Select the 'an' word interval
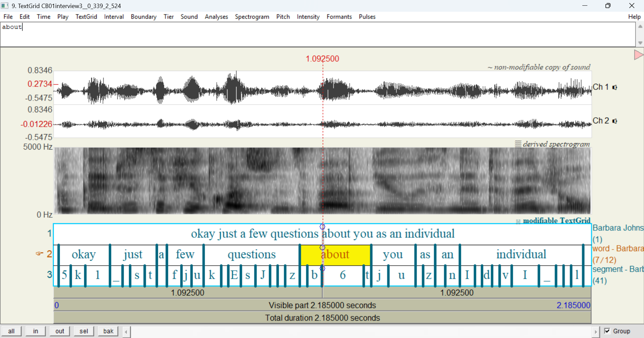Screen dimensions: 644x338 click(x=447, y=255)
